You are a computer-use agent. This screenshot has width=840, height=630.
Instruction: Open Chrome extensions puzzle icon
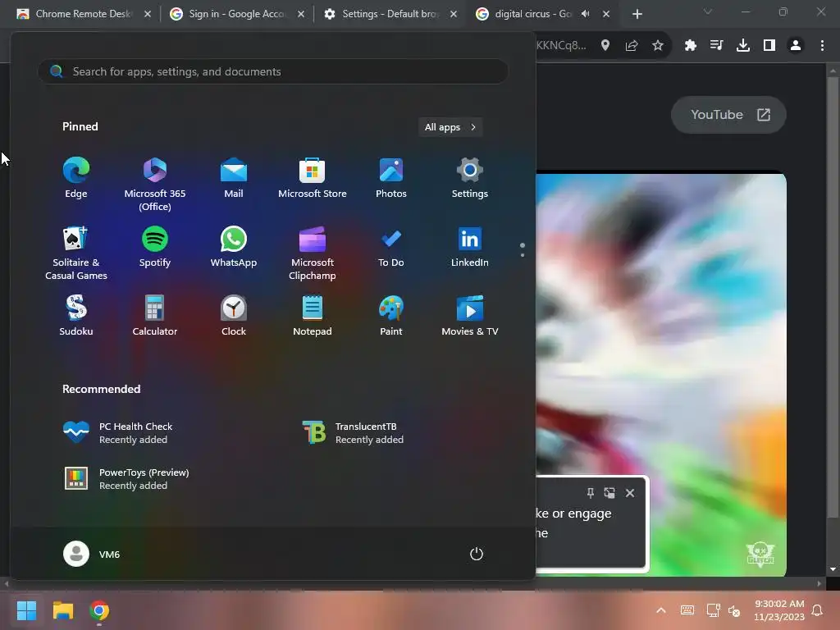(x=691, y=46)
